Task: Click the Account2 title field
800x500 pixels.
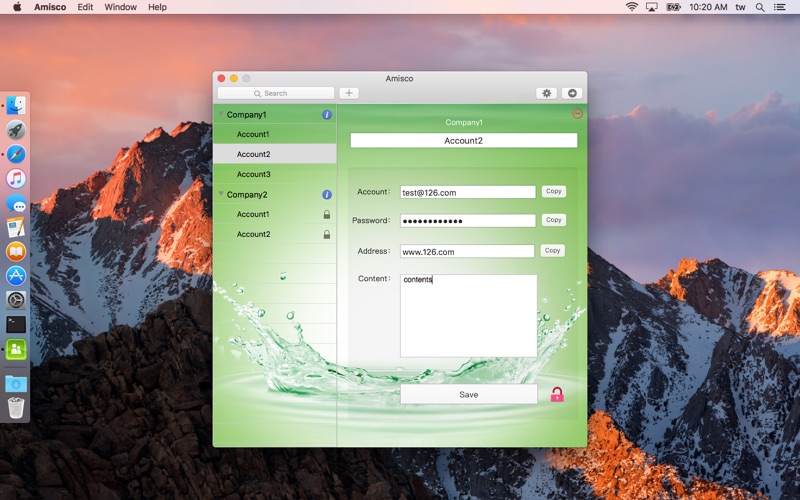Action: coord(463,140)
